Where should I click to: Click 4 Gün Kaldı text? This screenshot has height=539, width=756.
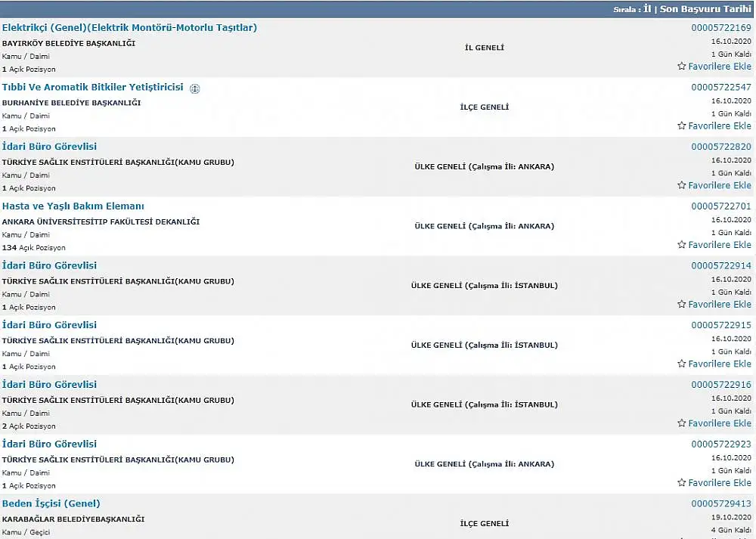(x=731, y=531)
